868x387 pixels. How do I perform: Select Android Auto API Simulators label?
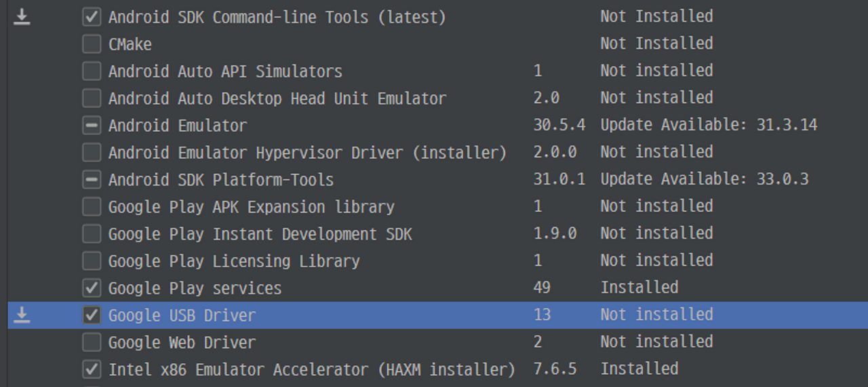225,71
